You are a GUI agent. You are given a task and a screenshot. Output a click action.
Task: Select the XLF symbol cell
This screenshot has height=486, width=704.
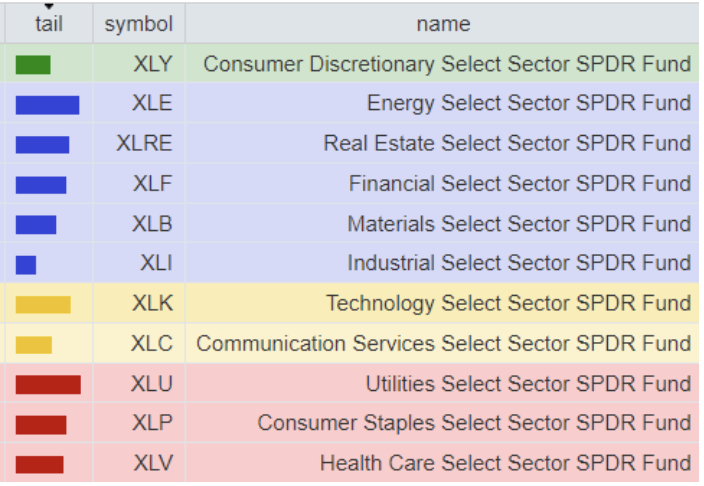[x=151, y=184]
